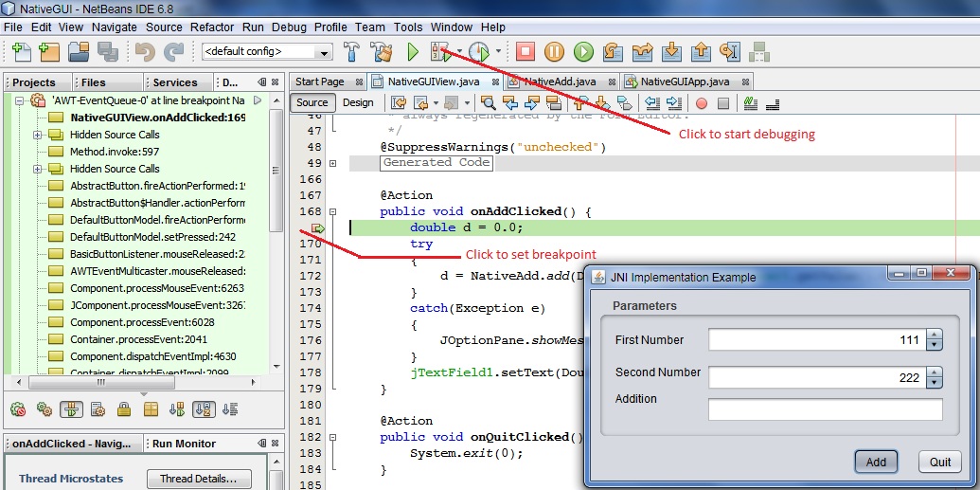The image size is (980, 490).
Task: Click the Run to Cursor icon
Action: [730, 52]
